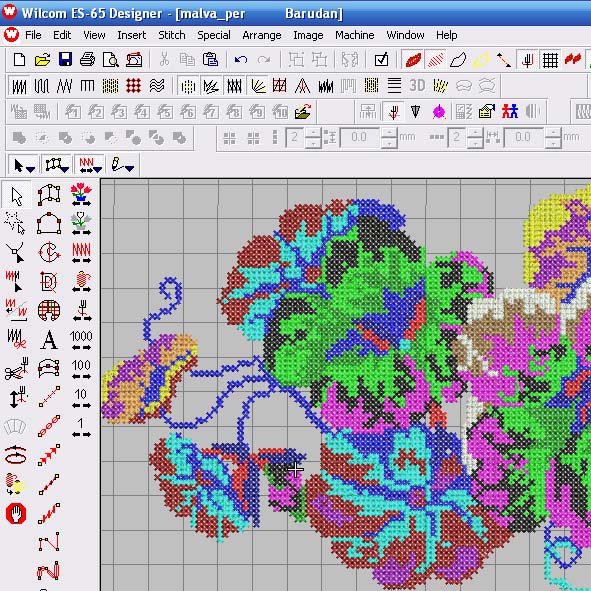Click the colored tulips travel-by-object icon
This screenshot has width=591, height=591.
[81, 194]
